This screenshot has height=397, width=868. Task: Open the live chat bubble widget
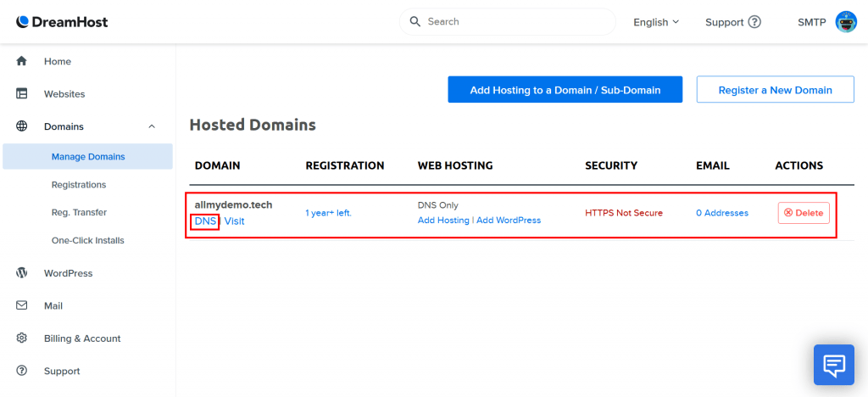tap(834, 364)
